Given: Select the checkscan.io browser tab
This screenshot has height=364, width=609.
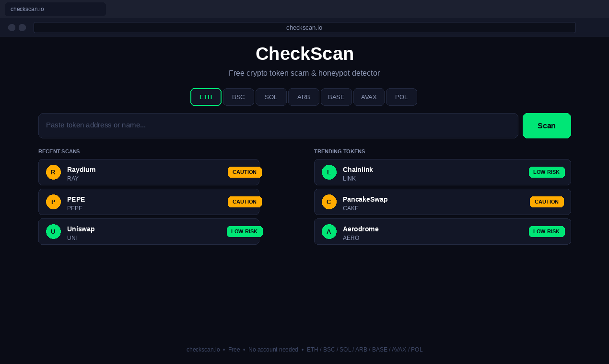Looking at the screenshot, I should click(x=55, y=9).
